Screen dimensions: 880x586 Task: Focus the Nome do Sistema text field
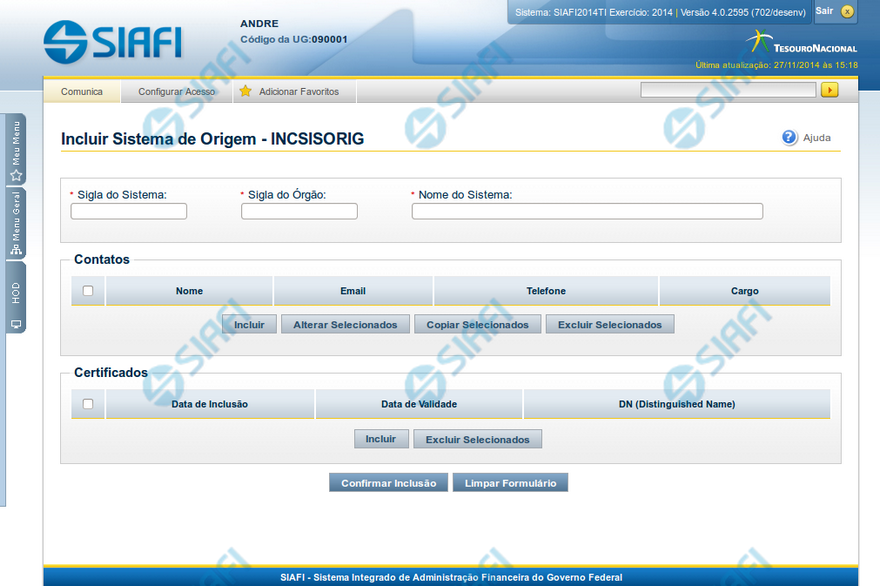pyautogui.click(x=587, y=212)
